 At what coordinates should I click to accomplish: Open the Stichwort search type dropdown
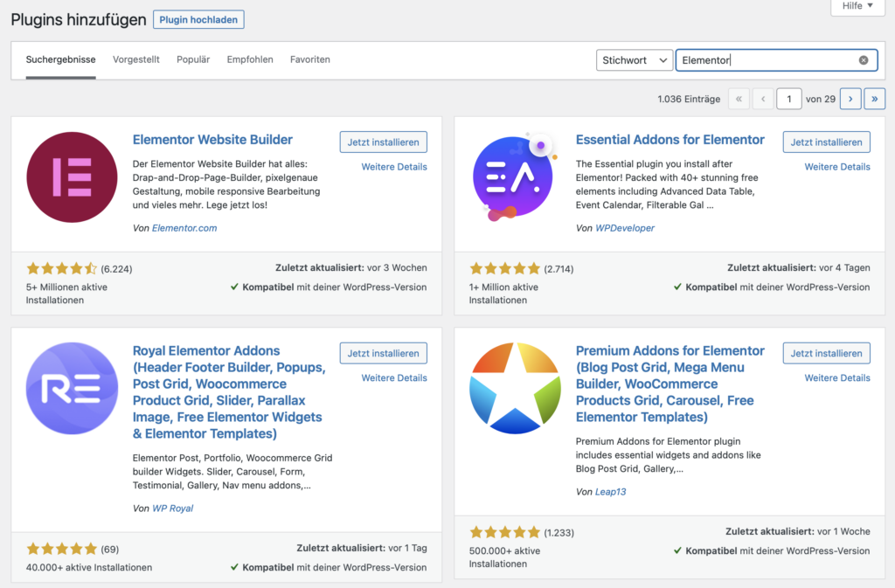[x=635, y=60]
